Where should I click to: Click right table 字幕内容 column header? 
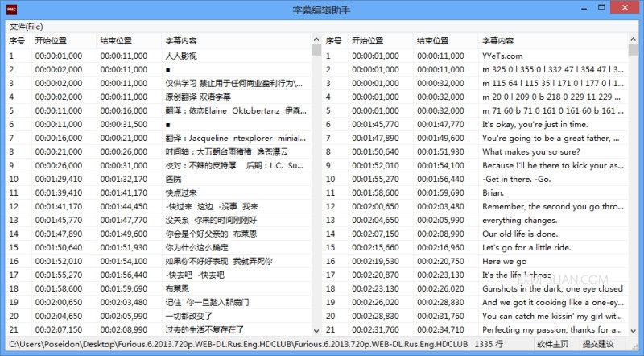(553, 41)
